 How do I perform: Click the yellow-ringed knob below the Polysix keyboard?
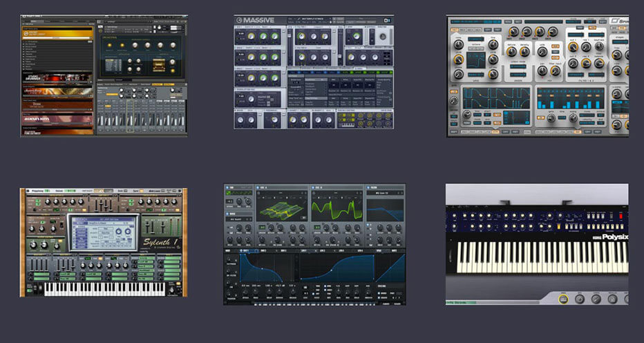click(x=563, y=299)
